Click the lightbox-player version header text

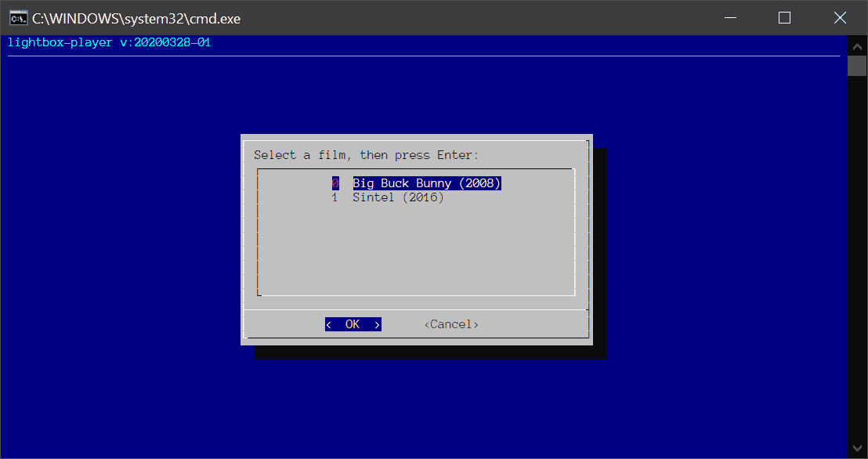point(109,42)
